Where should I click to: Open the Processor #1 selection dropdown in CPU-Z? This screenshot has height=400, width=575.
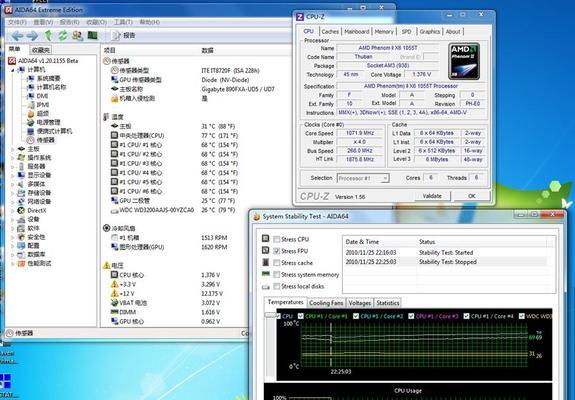(363, 178)
